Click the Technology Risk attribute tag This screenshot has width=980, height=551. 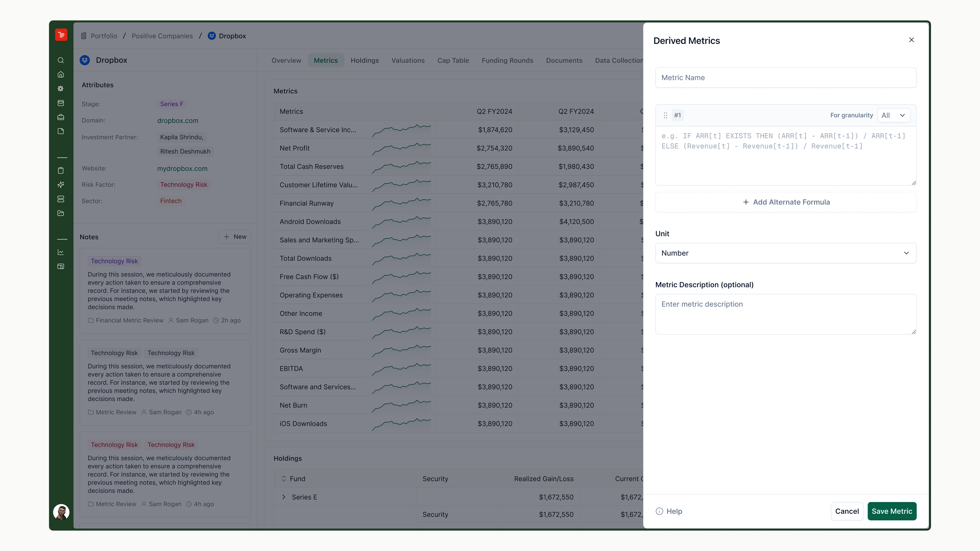tap(184, 185)
